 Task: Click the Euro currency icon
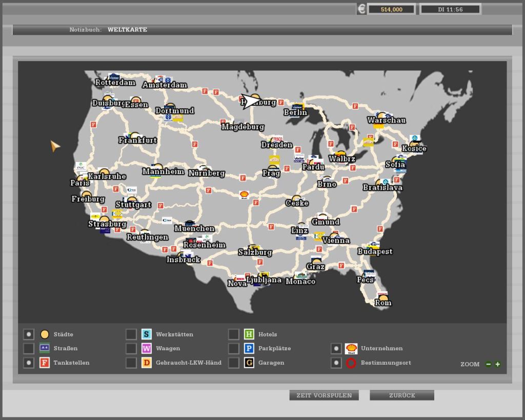(361, 9)
